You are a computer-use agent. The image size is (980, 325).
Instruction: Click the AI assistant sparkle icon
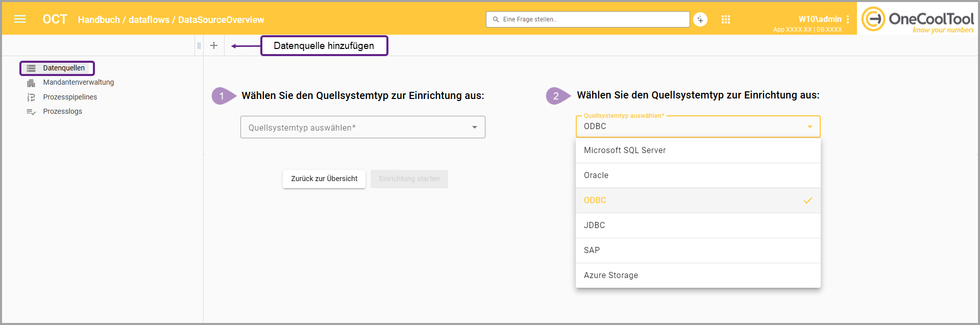(x=700, y=19)
